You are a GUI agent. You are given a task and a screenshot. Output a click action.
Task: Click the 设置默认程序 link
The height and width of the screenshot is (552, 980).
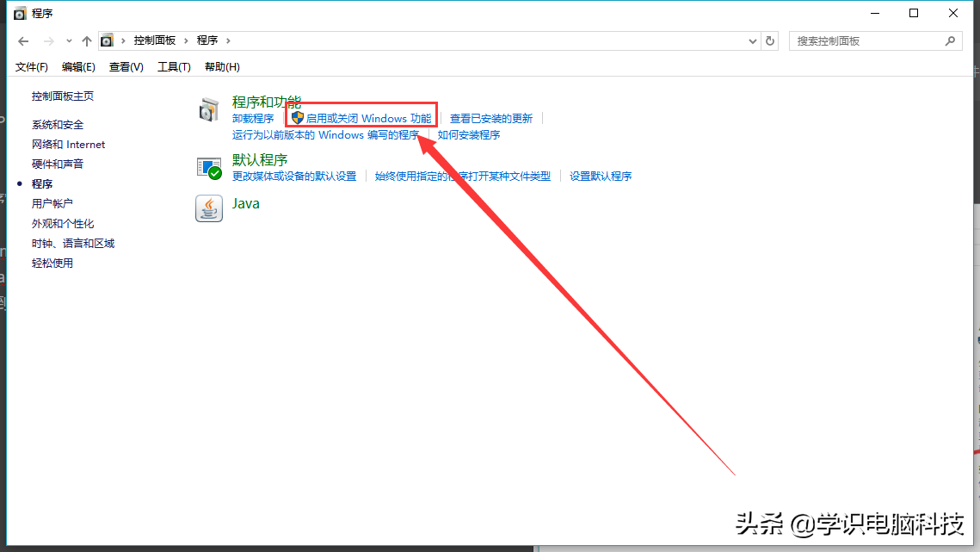(x=601, y=177)
